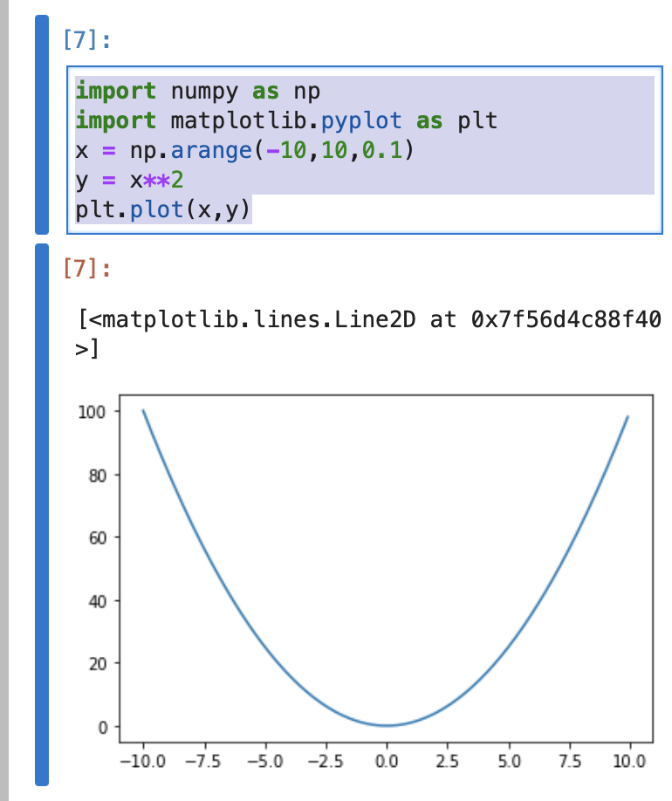Click the −5.0 tick label on x-axis
Image resolution: width=672 pixels, height=801 pixels.
tap(264, 761)
